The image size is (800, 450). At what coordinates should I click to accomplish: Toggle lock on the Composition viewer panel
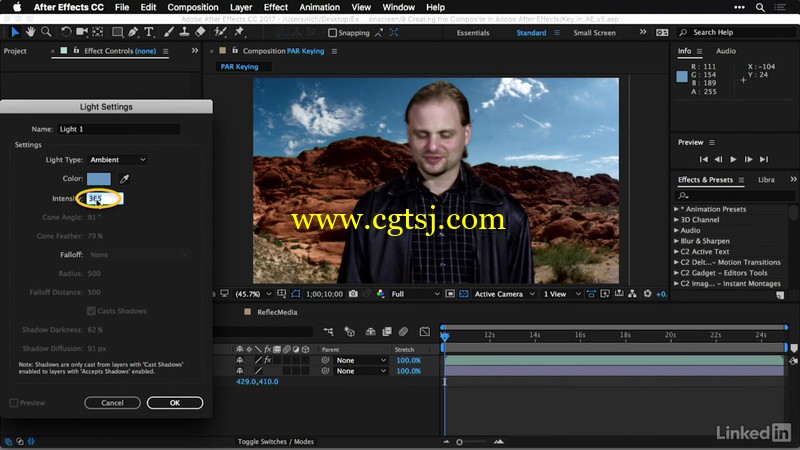coord(235,51)
